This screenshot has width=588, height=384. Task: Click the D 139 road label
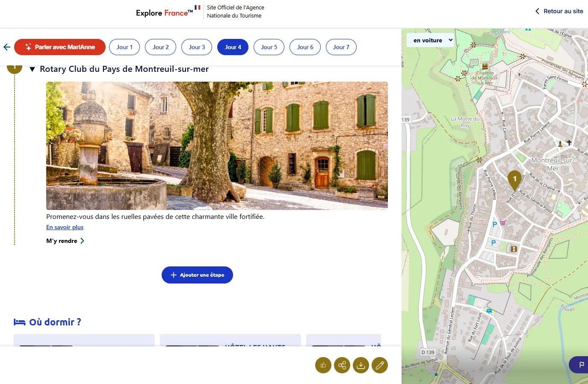[x=428, y=352]
